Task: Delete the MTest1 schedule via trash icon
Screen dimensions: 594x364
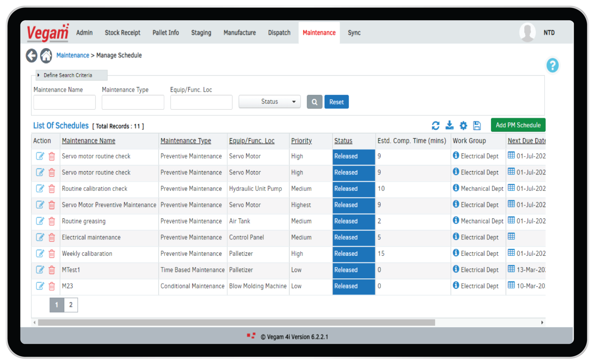Action: click(52, 270)
